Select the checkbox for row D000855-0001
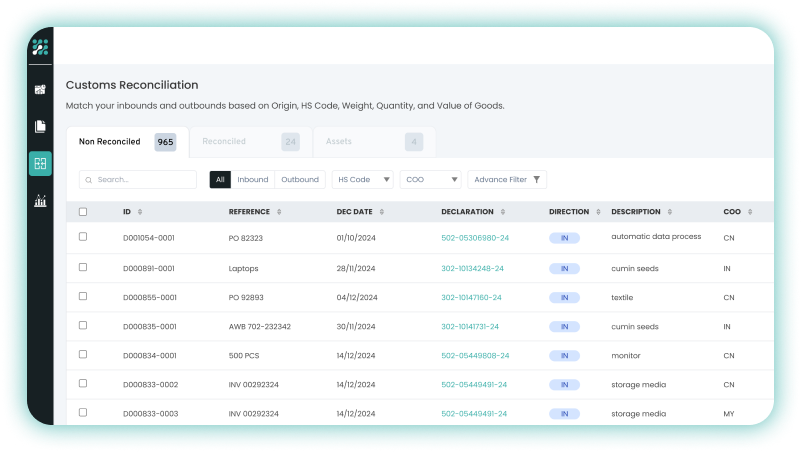The image size is (801, 452). click(83, 297)
